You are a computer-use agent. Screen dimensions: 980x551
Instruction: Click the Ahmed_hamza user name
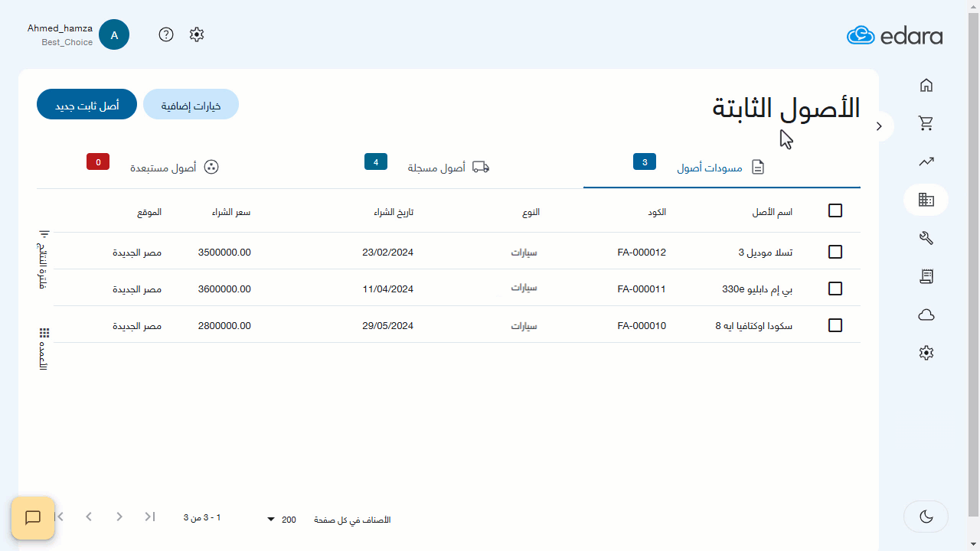point(60,28)
